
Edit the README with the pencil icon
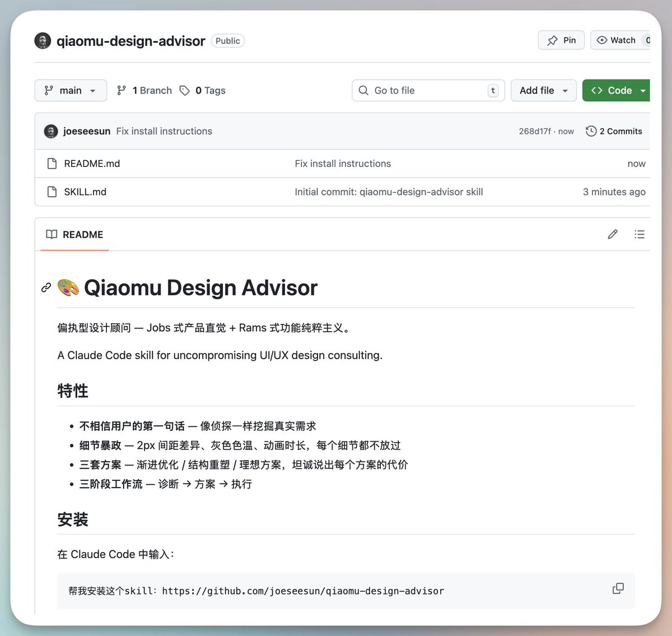pyautogui.click(x=613, y=234)
